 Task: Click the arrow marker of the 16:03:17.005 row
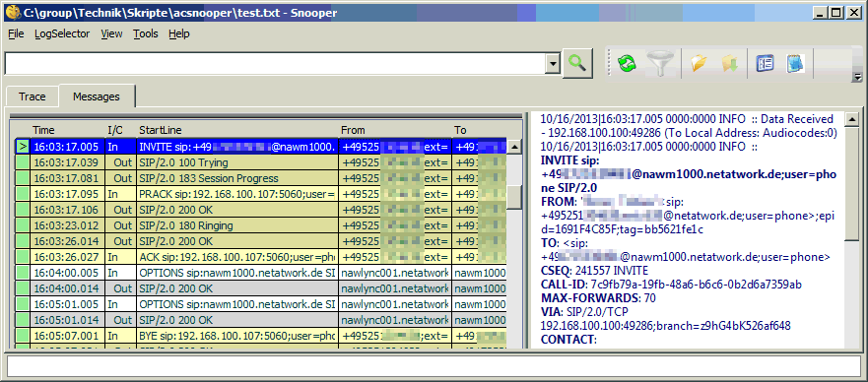coord(22,147)
